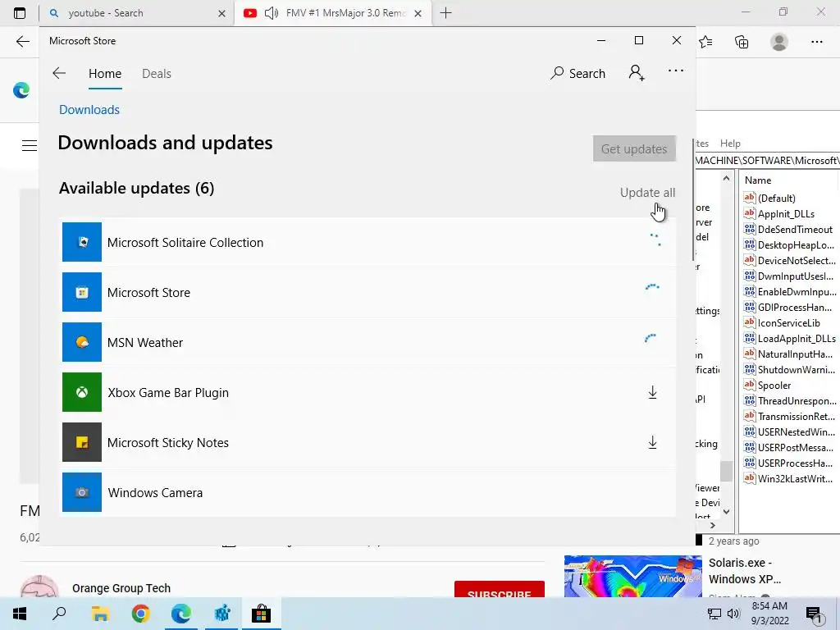The width and height of the screenshot is (840, 630).
Task: Open Edge favorites star icon
Action: pyautogui.click(x=705, y=42)
